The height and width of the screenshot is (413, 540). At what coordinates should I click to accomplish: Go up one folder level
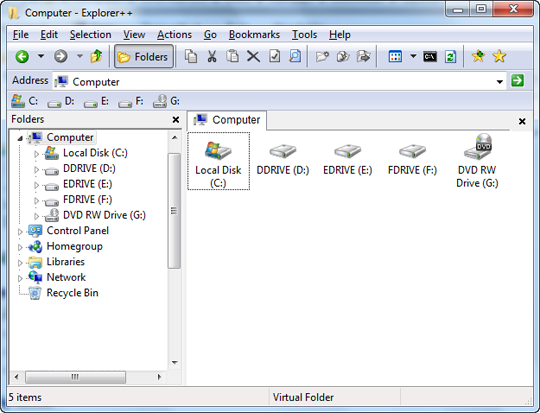96,56
